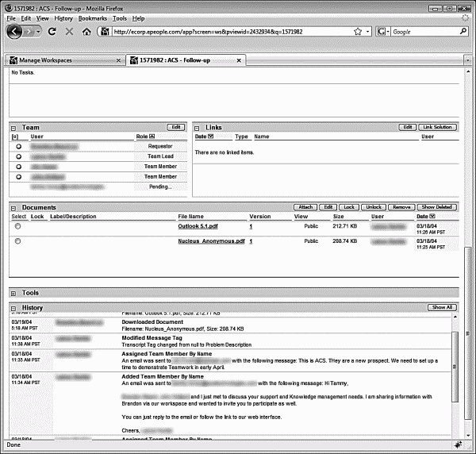The width and height of the screenshot is (476, 454).
Task: Click the browser Back arrow button
Action: (x=14, y=32)
